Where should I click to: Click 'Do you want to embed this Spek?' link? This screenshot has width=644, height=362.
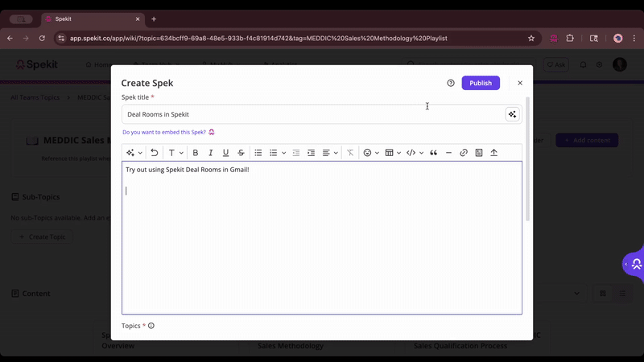click(x=164, y=132)
